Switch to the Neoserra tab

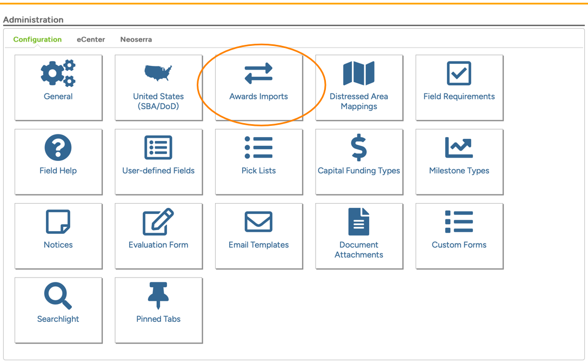coord(136,39)
